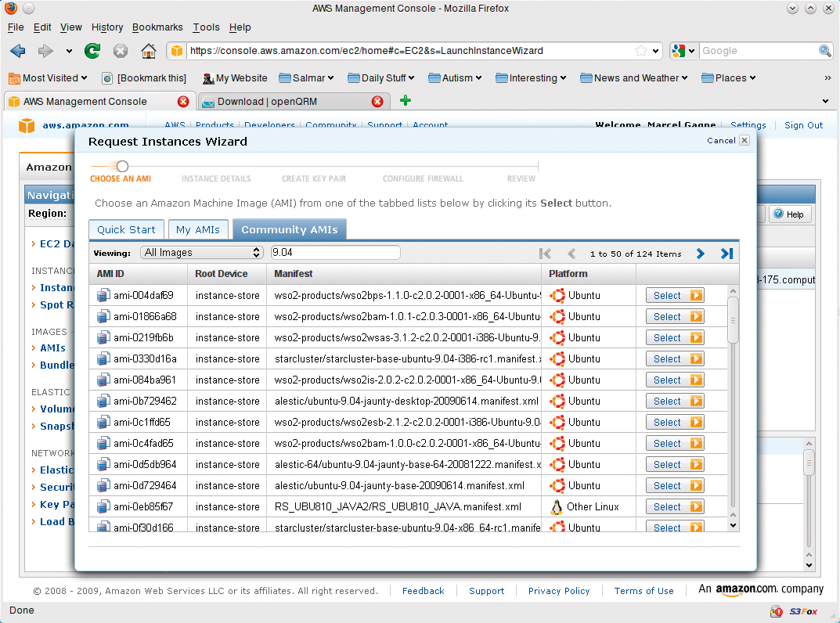Expand the Daily Stuff bookmarks folder

pyautogui.click(x=381, y=78)
